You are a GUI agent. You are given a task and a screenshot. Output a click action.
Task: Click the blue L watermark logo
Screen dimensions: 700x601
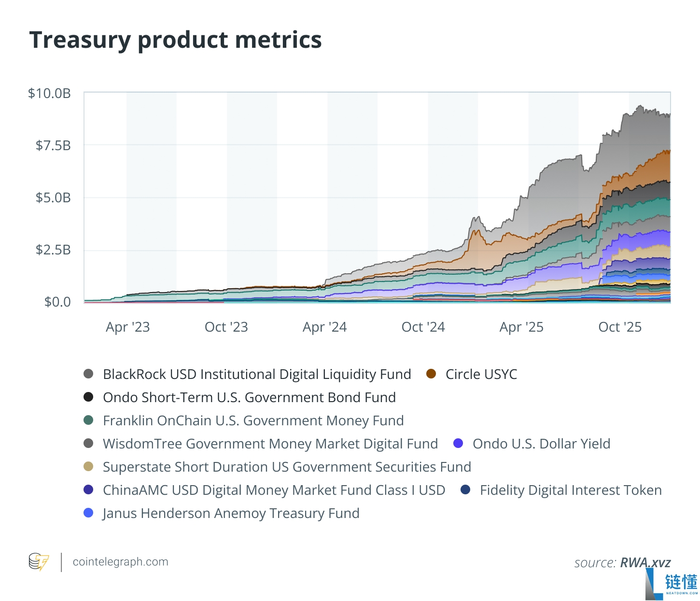click(x=655, y=584)
